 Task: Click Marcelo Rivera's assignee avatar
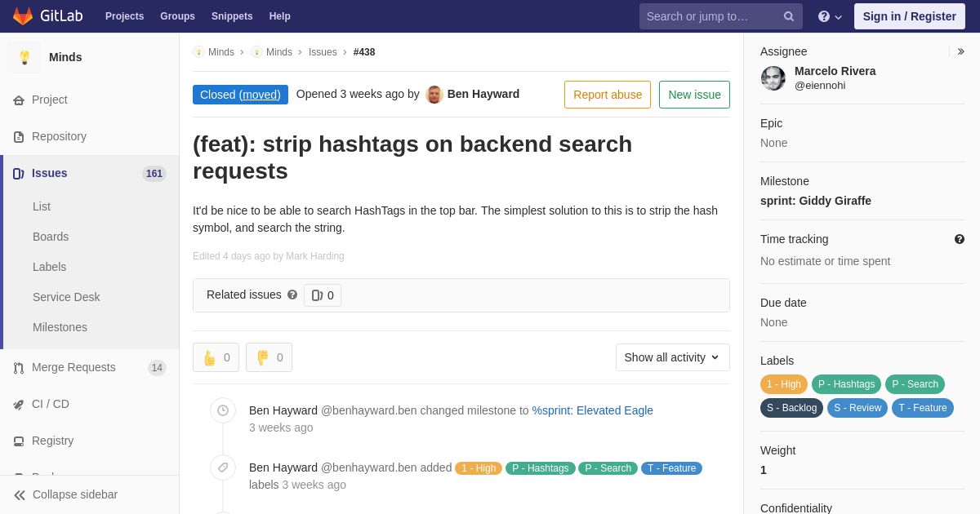point(773,78)
